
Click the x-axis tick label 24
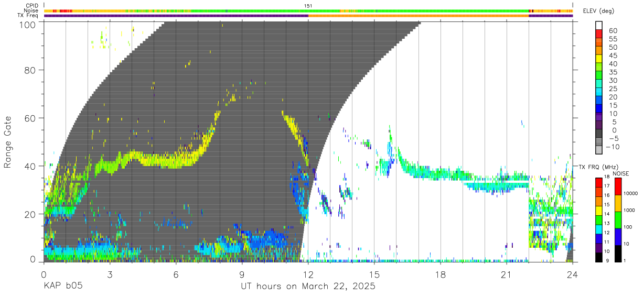(x=573, y=274)
